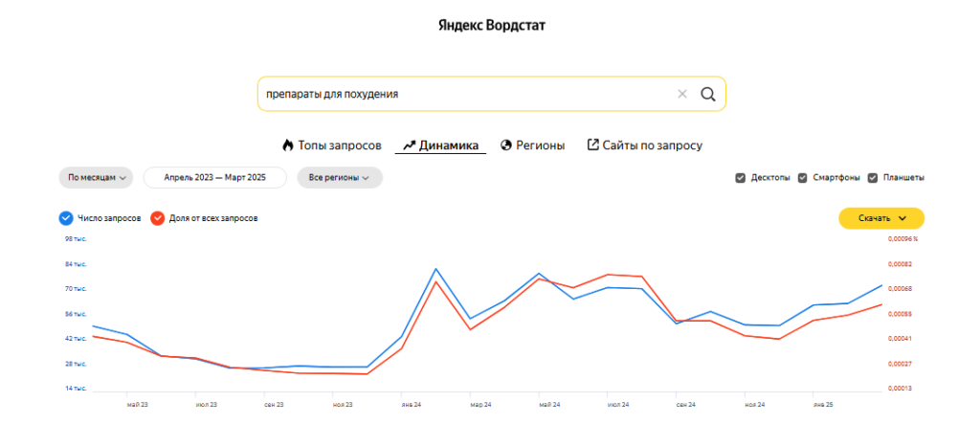Click the 0,00068 right axis label
Screen dimensions: 980x424
pos(900,289)
